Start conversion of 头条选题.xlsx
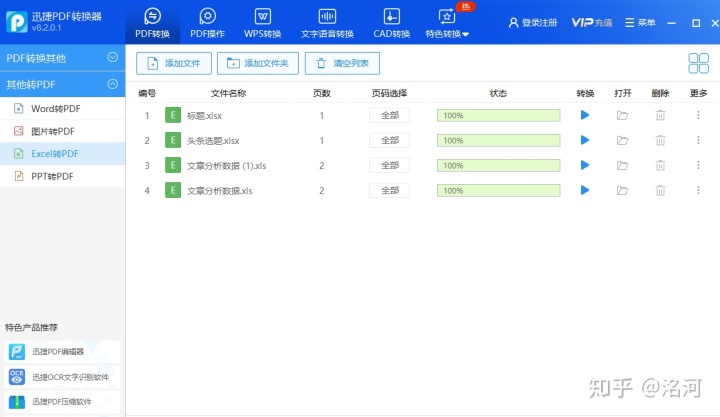The height and width of the screenshot is (417, 720). 585,140
